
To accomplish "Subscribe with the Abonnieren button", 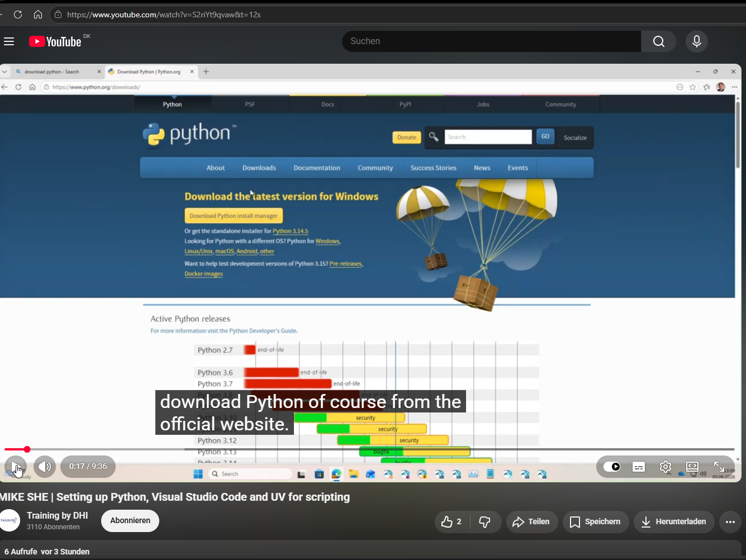I will click(130, 521).
